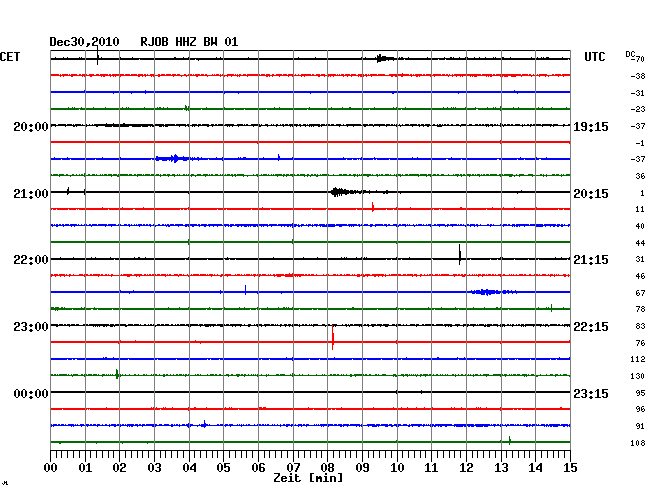Select the "20:00" CET row label

pyautogui.click(x=31, y=126)
